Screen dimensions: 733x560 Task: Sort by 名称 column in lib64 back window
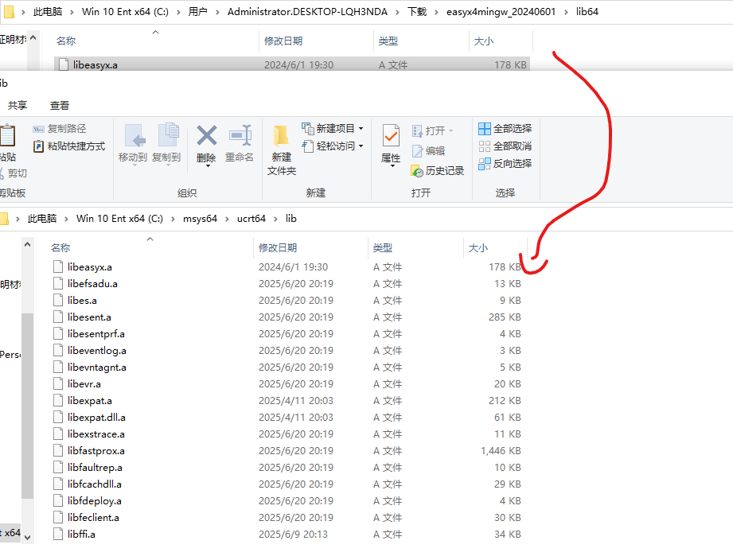pos(66,41)
